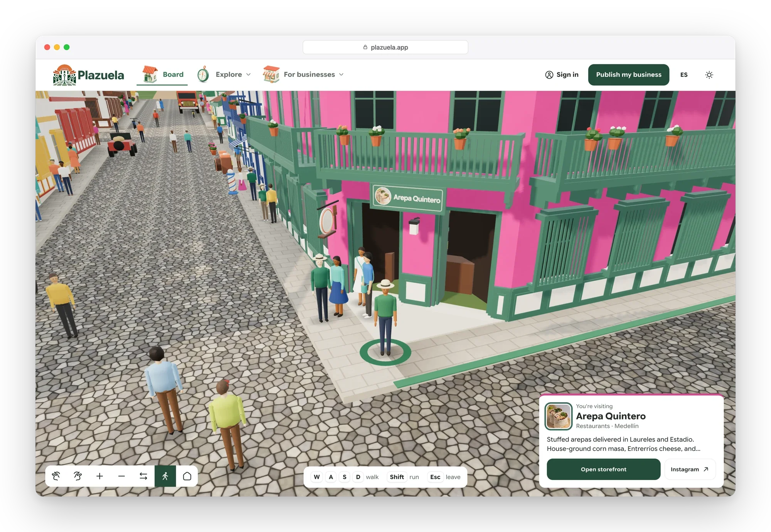Open the Instagram link
Image resolution: width=771 pixels, height=532 pixels.
tap(690, 469)
